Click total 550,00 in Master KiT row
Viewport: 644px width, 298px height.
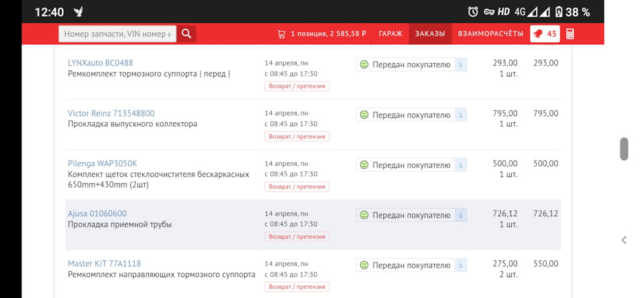pyautogui.click(x=545, y=264)
